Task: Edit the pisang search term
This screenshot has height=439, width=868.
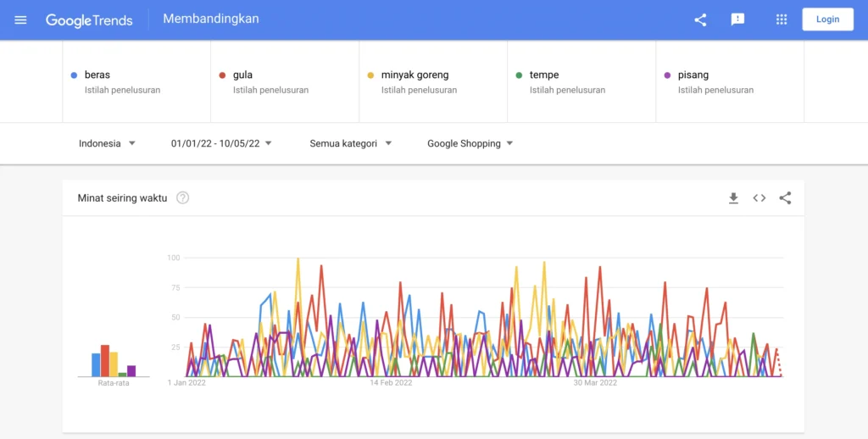Action: point(730,81)
